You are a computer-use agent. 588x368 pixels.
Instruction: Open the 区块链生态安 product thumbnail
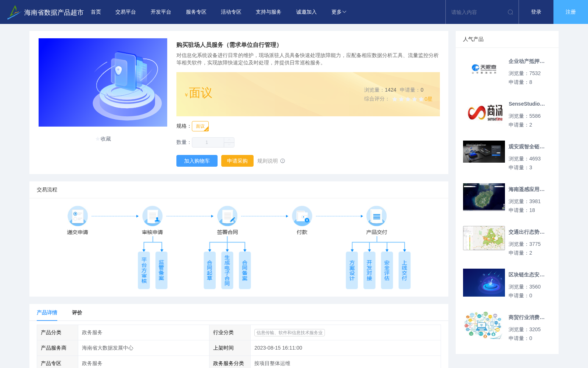click(484, 283)
